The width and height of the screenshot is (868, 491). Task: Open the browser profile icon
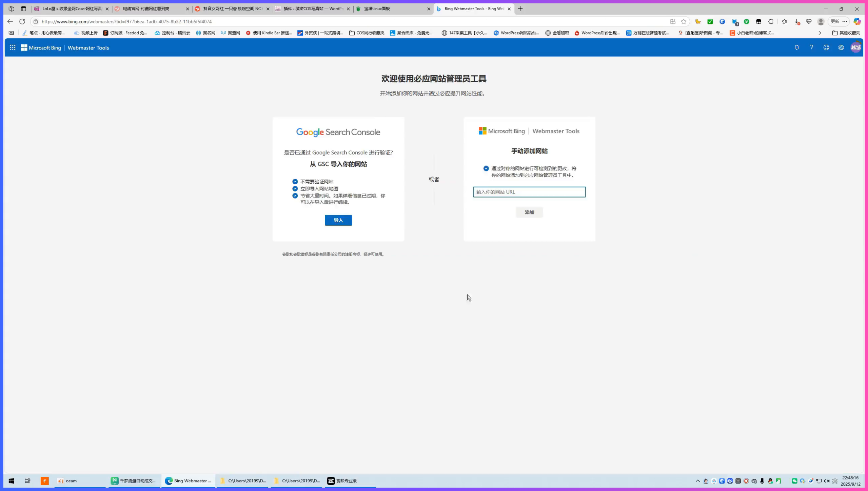pos(821,21)
